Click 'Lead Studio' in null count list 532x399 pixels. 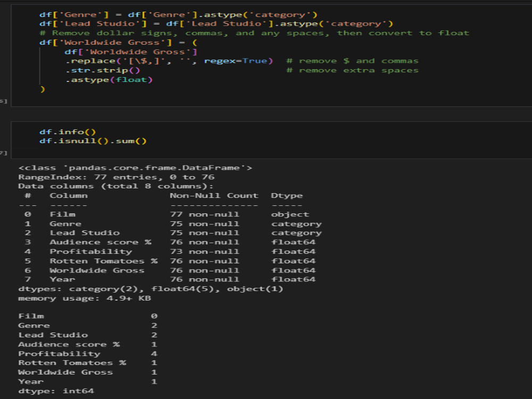pyautogui.click(x=53, y=335)
